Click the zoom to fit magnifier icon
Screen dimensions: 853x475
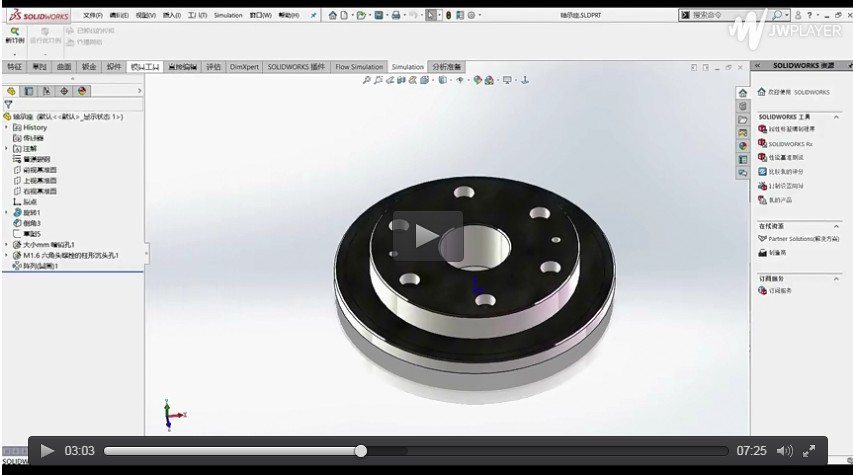tap(368, 80)
